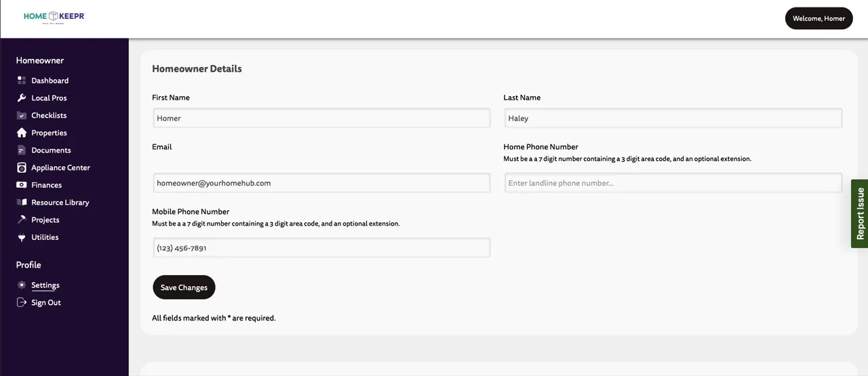
Task: Open Appliance Center menu item
Action: (60, 167)
